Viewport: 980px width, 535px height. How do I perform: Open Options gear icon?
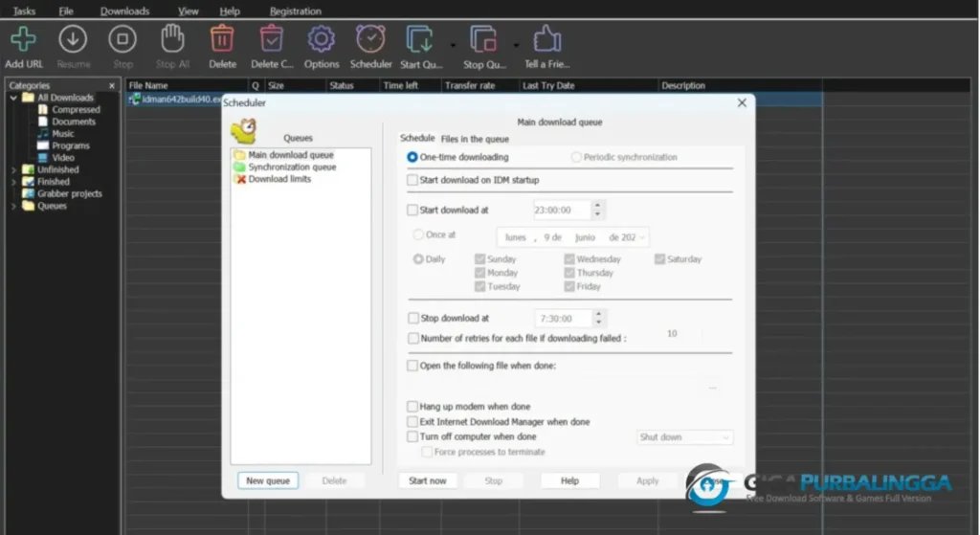click(322, 39)
